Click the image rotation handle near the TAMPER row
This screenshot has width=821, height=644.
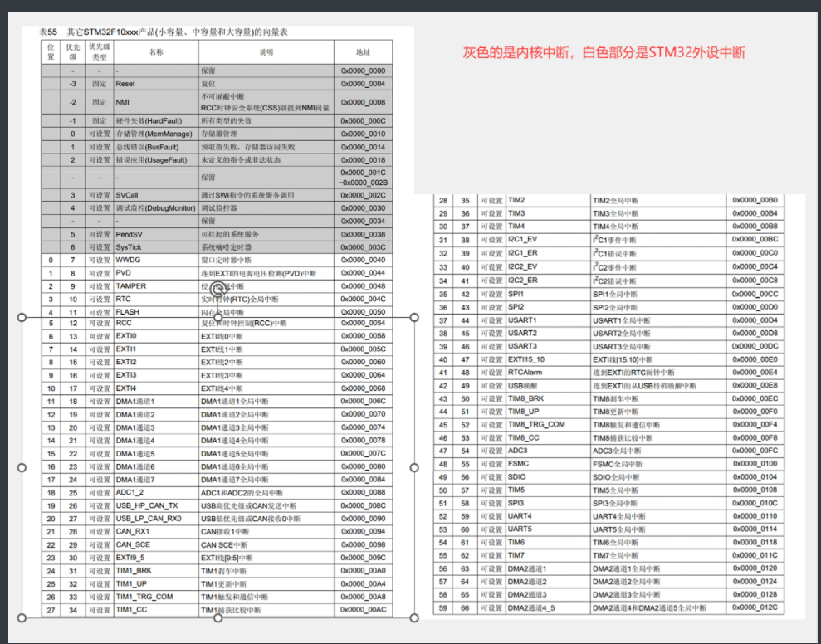coord(217,288)
